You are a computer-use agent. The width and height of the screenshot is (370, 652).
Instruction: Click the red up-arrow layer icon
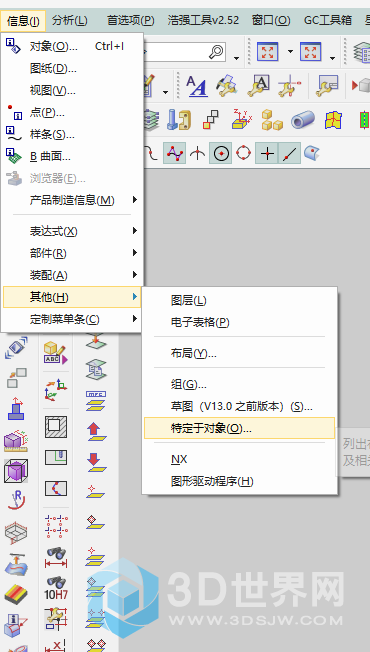click(x=96, y=431)
